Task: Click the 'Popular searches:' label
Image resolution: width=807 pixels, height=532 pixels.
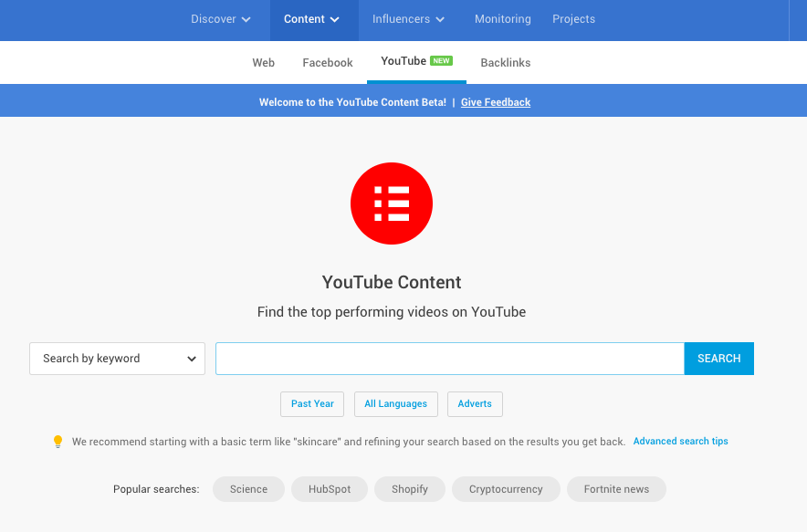Action: pyautogui.click(x=156, y=489)
